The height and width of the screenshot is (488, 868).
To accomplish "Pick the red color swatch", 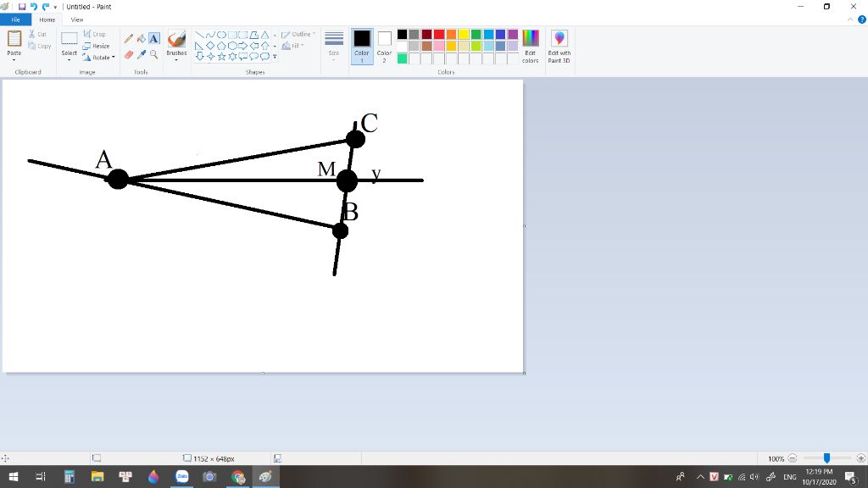I will click(439, 34).
